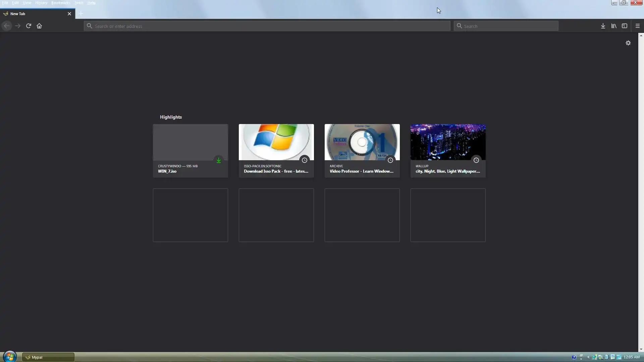Go to the Home page icon
This screenshot has height=362, width=644.
[39, 26]
